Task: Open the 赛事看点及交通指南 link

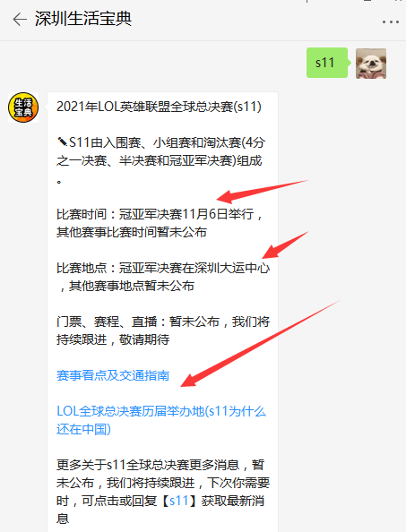Action: coord(113,375)
